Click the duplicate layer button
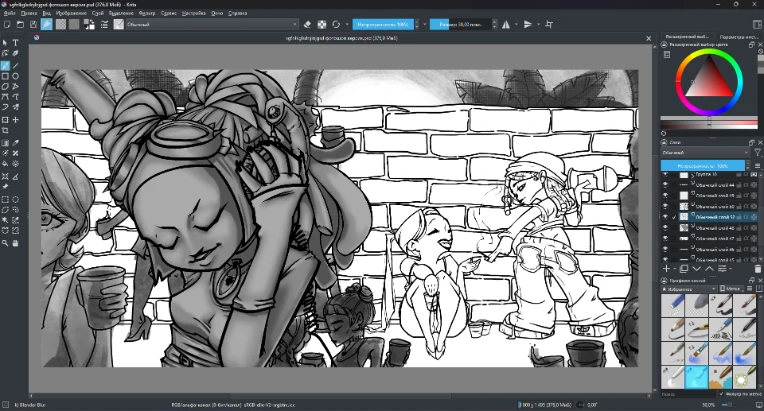 pyautogui.click(x=684, y=269)
